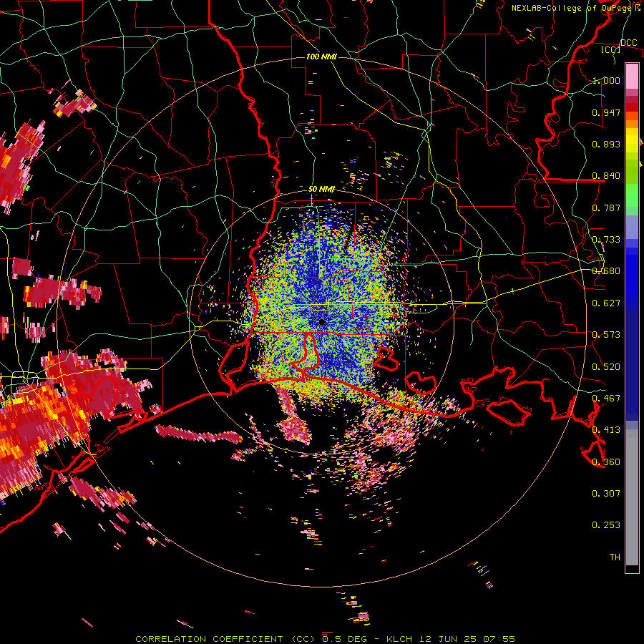Viewport: 644px width, 644px height.
Task: Click the 0.253 scale value
Action: pyautogui.click(x=606, y=525)
